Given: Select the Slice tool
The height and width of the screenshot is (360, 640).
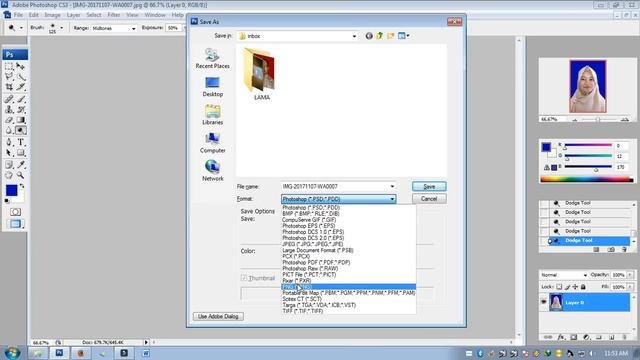Looking at the screenshot, I should (20, 87).
